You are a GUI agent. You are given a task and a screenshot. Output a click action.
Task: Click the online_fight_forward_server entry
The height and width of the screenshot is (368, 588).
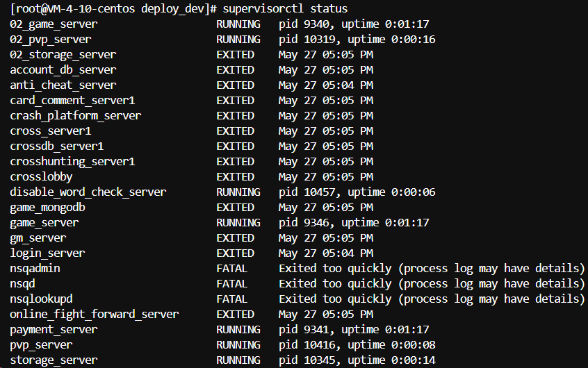click(95, 314)
